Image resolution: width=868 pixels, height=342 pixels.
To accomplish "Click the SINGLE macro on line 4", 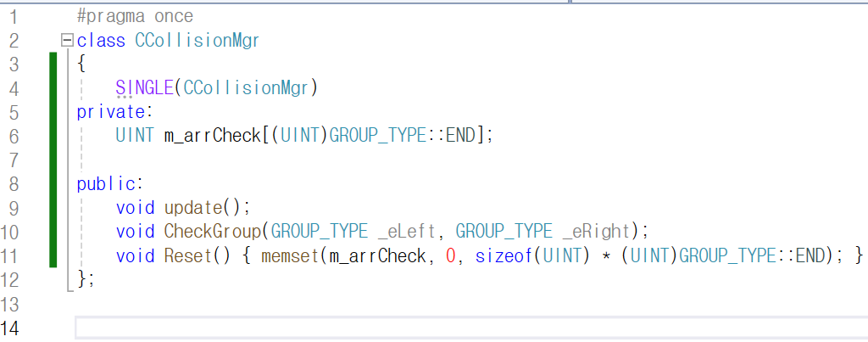I will pyautogui.click(x=144, y=88).
